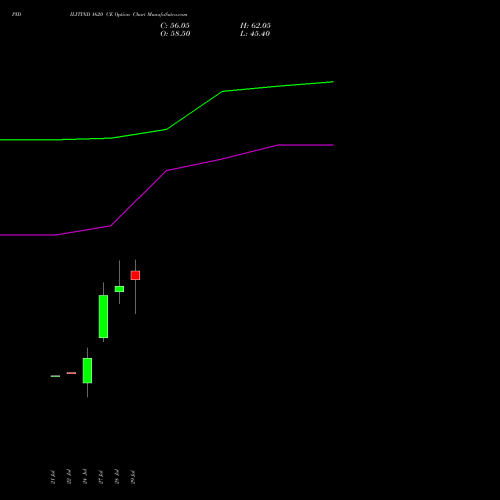Click the 22 Jul date label
The image size is (500, 500).
pyautogui.click(x=69, y=477)
